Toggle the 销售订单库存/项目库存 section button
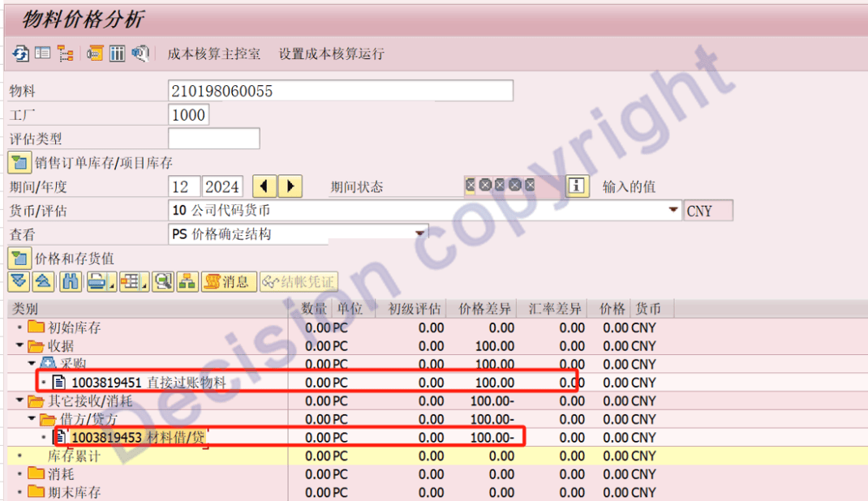 coord(19,163)
